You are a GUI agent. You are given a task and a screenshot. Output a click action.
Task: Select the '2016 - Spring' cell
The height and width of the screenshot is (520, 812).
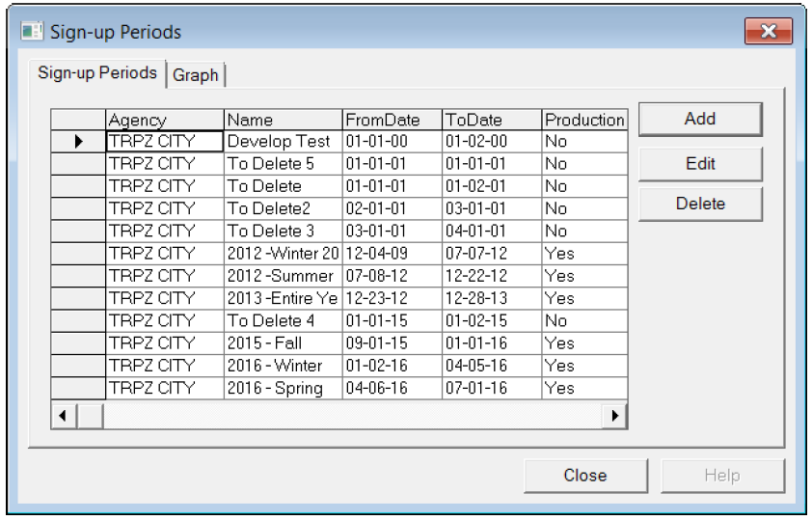click(283, 388)
